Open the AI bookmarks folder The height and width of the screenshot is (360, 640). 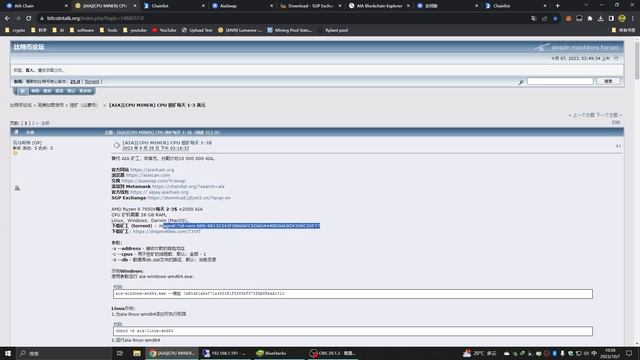(59, 30)
